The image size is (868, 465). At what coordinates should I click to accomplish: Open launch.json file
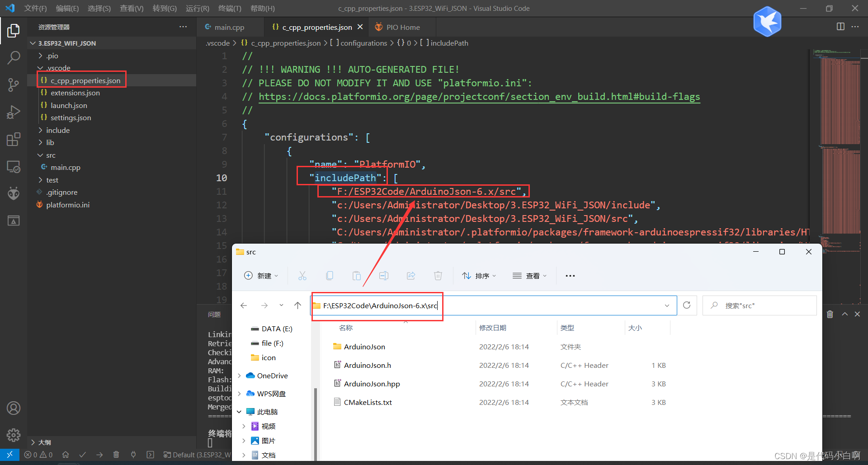[x=69, y=105]
